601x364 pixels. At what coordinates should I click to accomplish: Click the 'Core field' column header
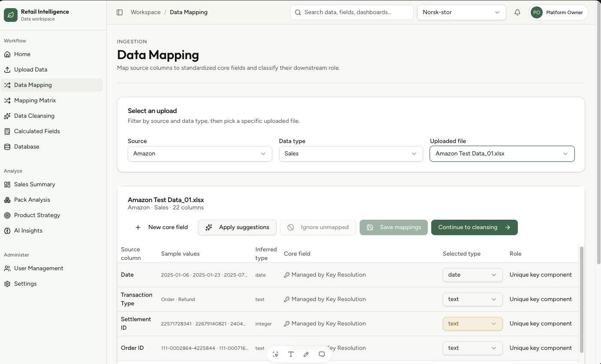(x=297, y=254)
